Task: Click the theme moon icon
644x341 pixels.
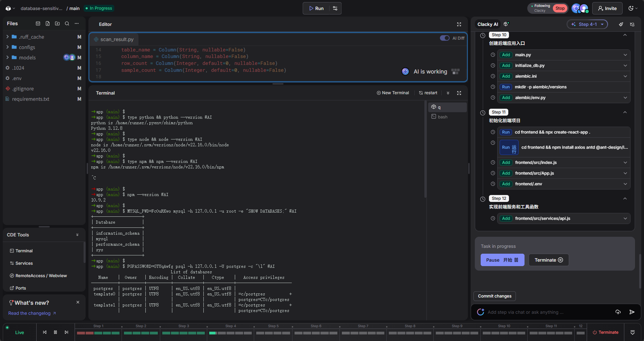Action: click(x=631, y=8)
